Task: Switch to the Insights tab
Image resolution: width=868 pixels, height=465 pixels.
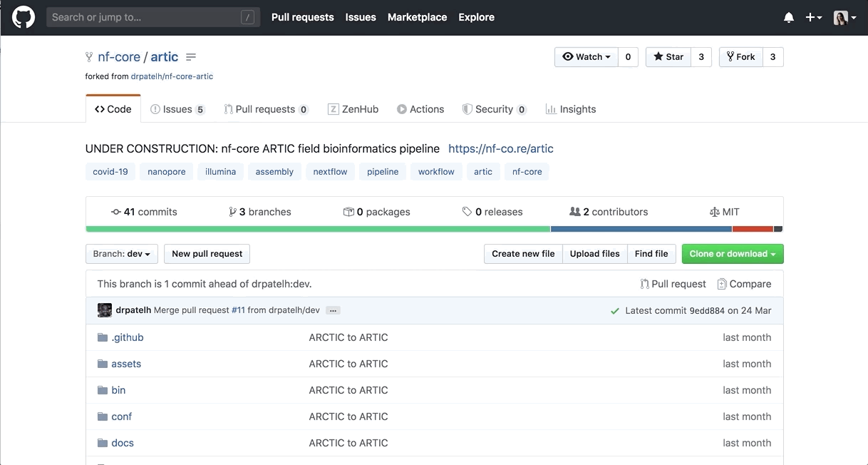Action: coord(571,109)
